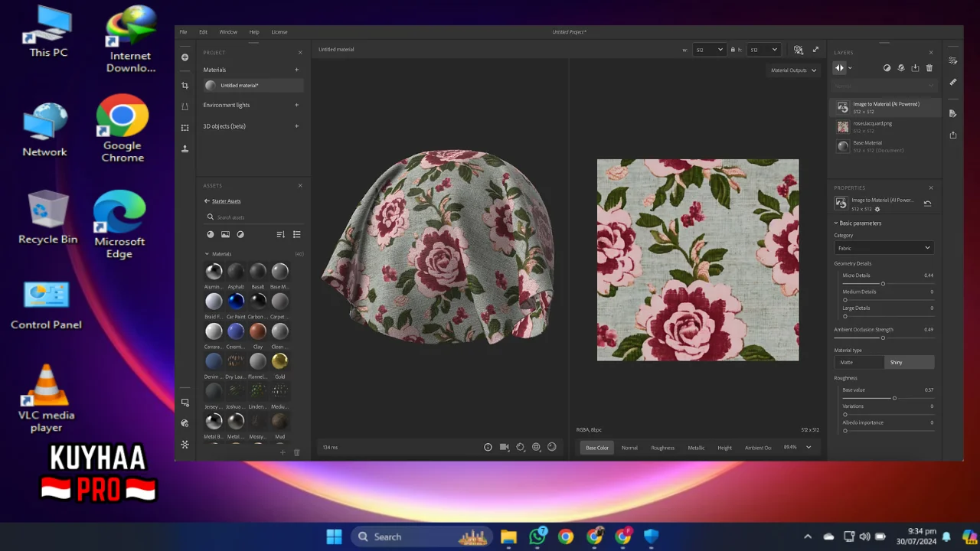Image resolution: width=980 pixels, height=551 pixels.
Task: Add a 3D object with plus button
Action: coord(297,126)
